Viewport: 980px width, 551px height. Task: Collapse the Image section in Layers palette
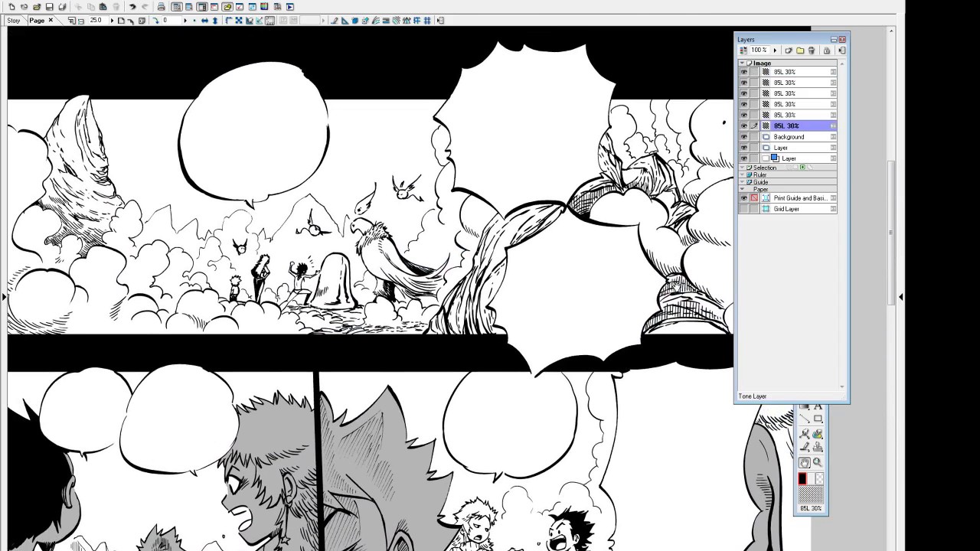tap(742, 63)
